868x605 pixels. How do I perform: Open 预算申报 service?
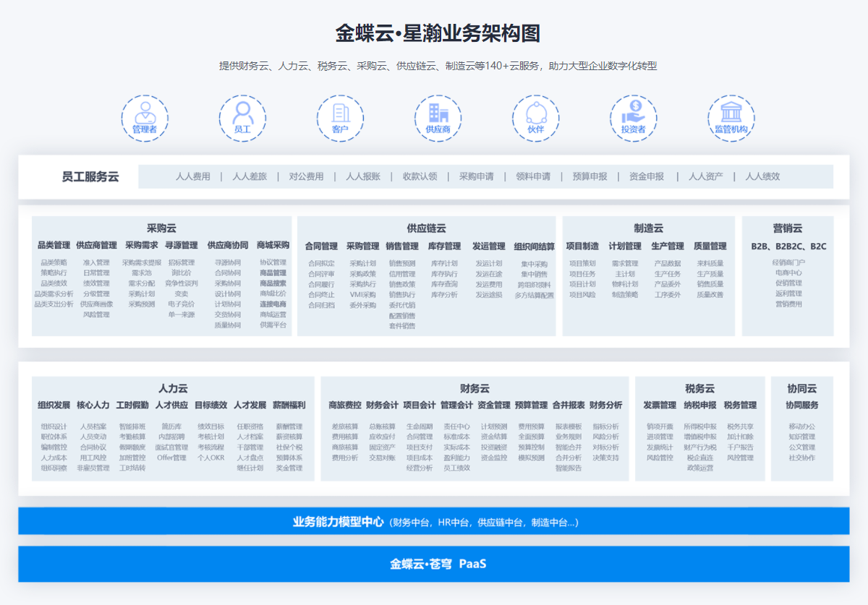[590, 176]
